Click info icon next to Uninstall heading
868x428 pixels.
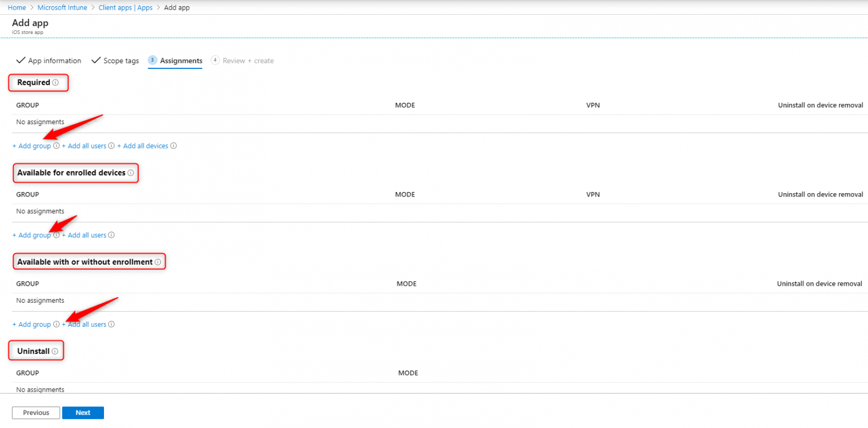tap(55, 351)
